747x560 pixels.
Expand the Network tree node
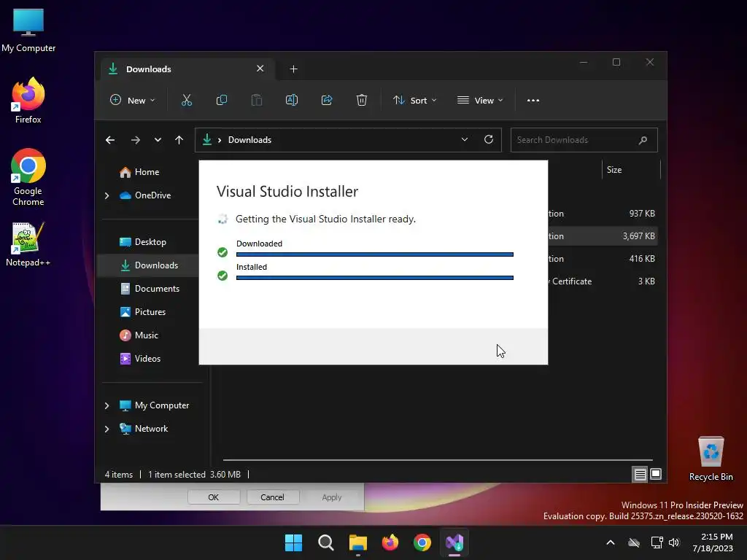click(107, 429)
